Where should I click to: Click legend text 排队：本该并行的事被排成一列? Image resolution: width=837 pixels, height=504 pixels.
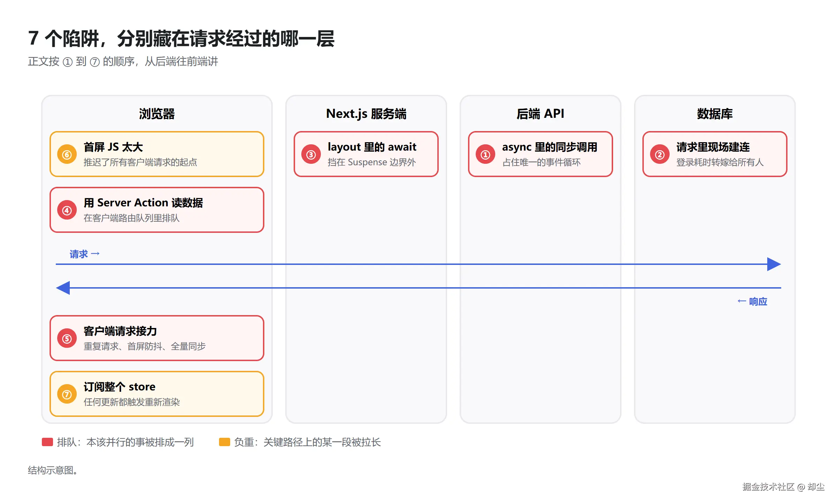tap(125, 442)
